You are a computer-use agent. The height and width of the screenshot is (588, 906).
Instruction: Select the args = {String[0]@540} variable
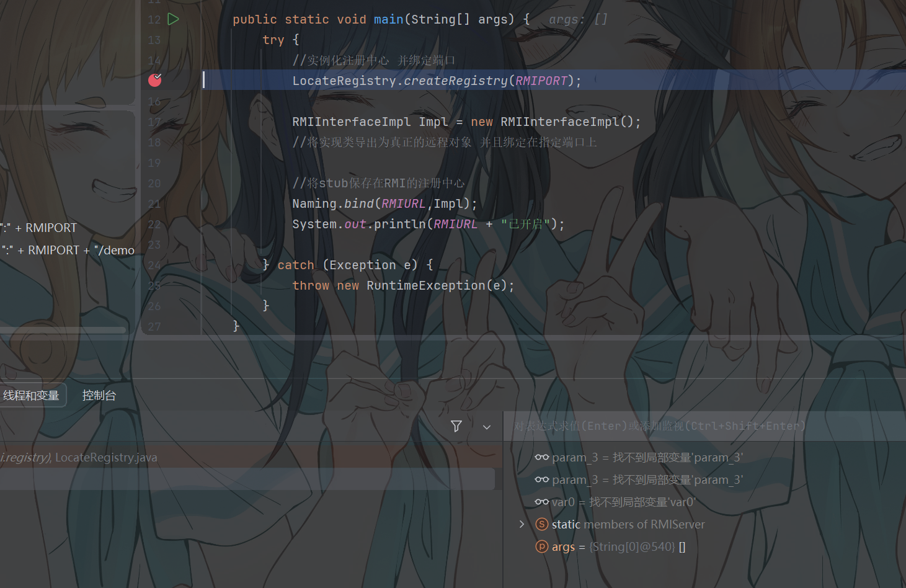pos(619,546)
